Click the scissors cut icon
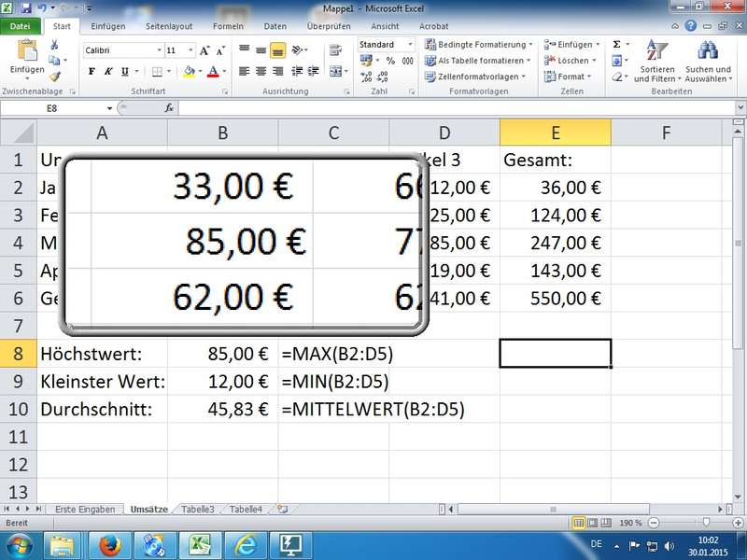This screenshot has height=560, width=747. coord(54,44)
